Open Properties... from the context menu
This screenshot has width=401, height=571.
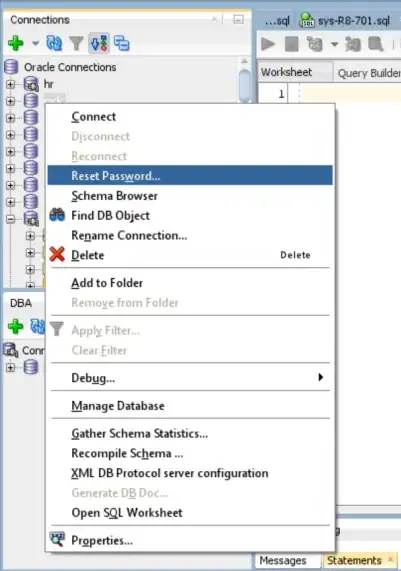190,540
